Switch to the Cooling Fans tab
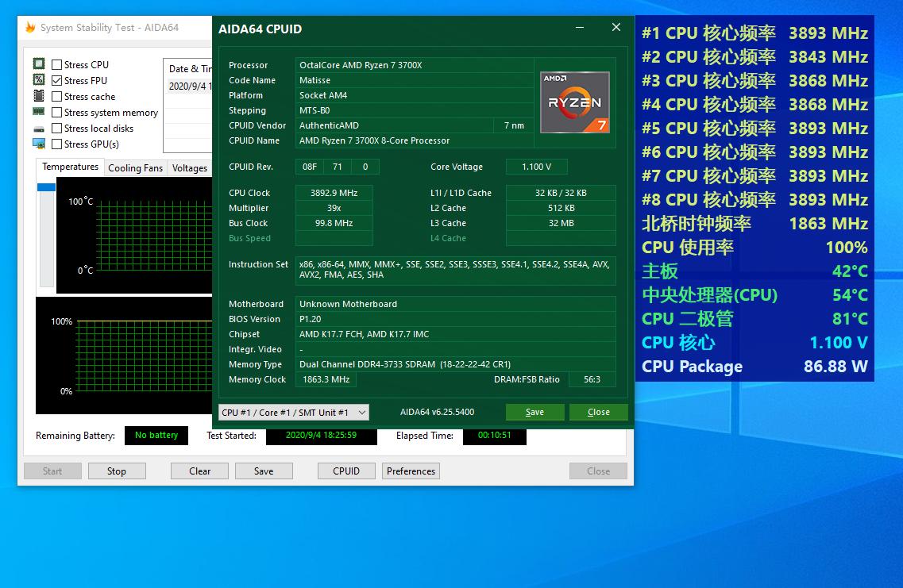Viewport: 903px width, 588px height. [135, 167]
